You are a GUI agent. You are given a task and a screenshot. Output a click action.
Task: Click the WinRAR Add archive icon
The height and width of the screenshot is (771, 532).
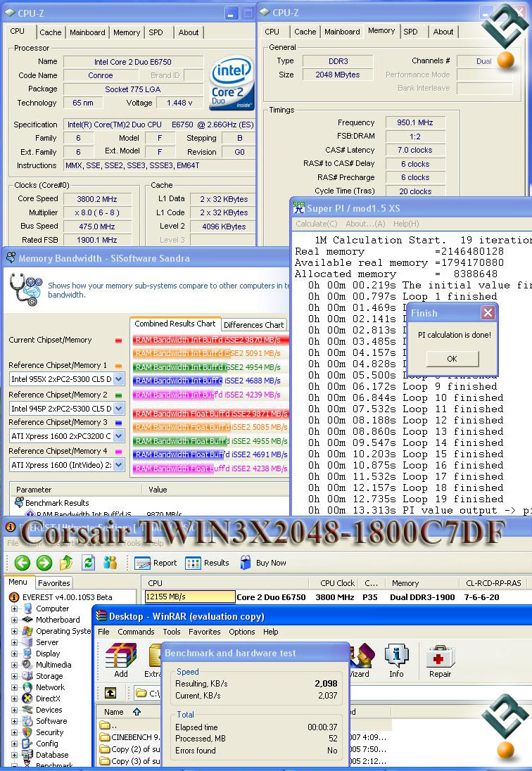tap(121, 661)
